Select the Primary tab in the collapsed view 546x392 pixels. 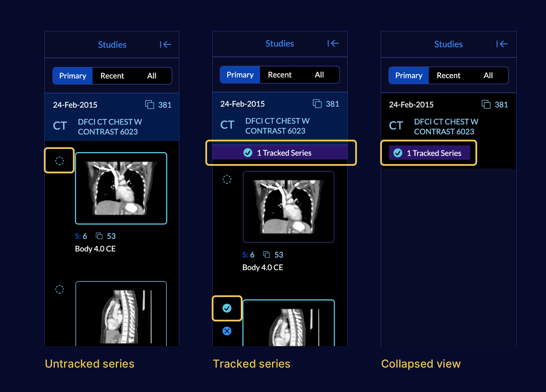[408, 75]
